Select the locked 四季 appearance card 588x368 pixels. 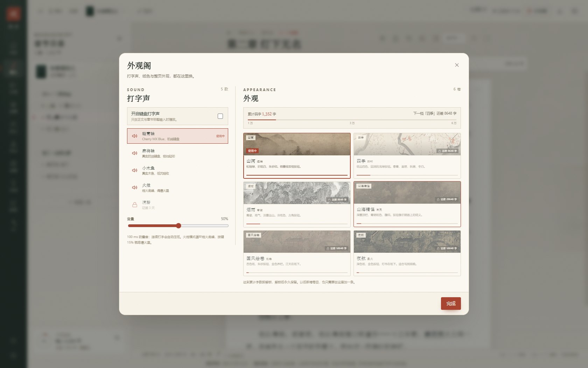pyautogui.click(x=407, y=156)
